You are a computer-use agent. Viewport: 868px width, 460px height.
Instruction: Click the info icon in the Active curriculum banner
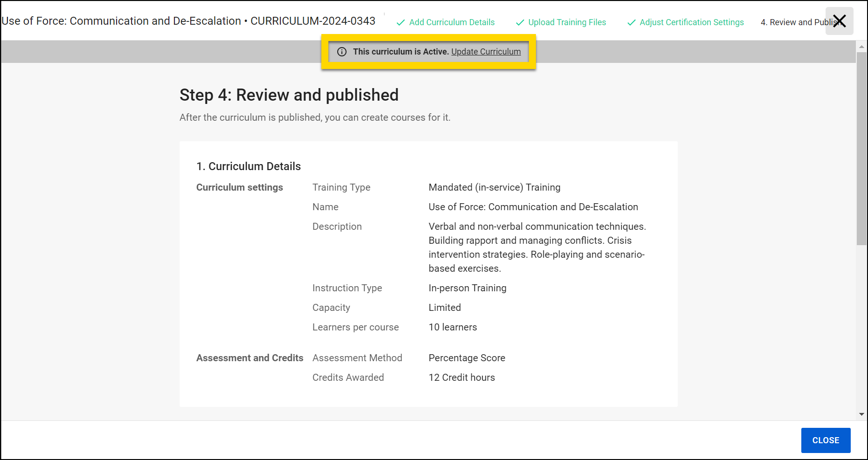click(x=342, y=52)
